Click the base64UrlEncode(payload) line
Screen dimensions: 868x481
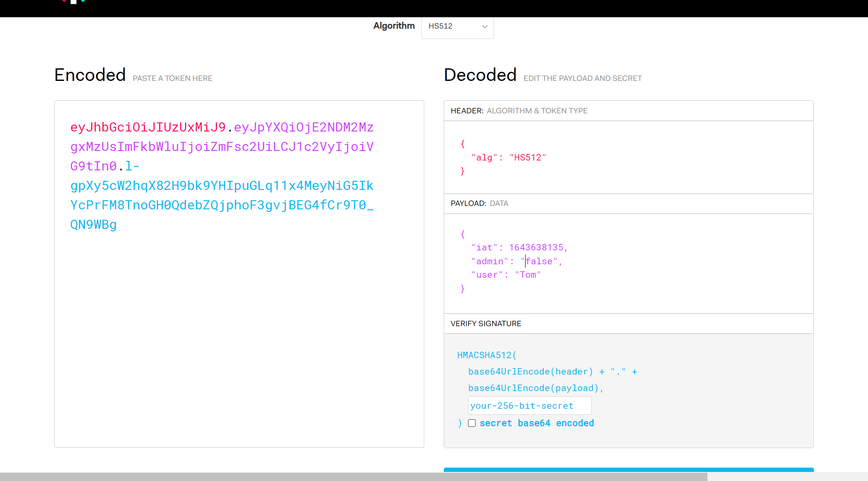click(x=536, y=388)
